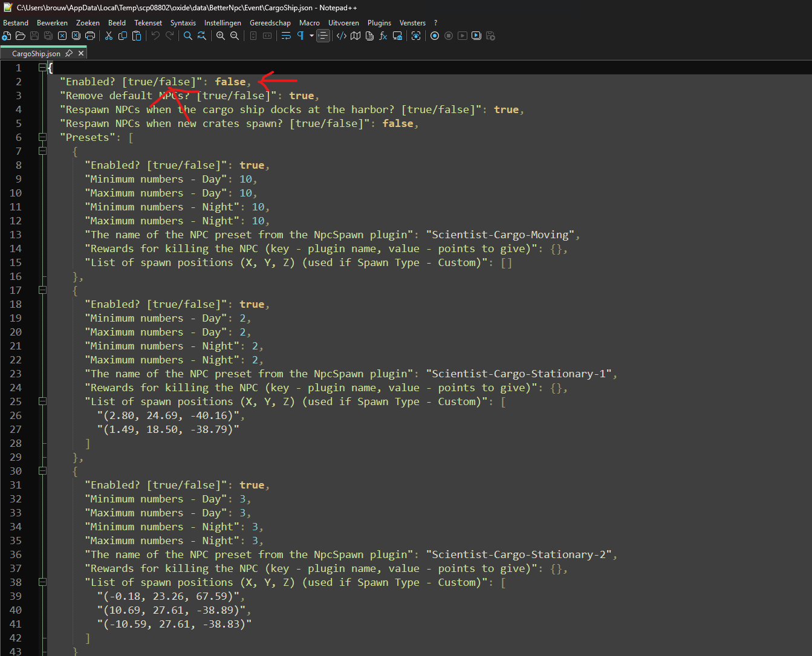This screenshot has width=812, height=656.
Task: Collapse the fold marker on line 25
Action: click(42, 401)
